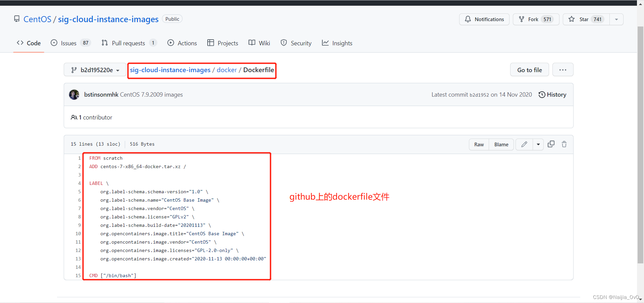Open the Projects tab
Image resolution: width=644 pixels, height=303 pixels.
point(223,43)
